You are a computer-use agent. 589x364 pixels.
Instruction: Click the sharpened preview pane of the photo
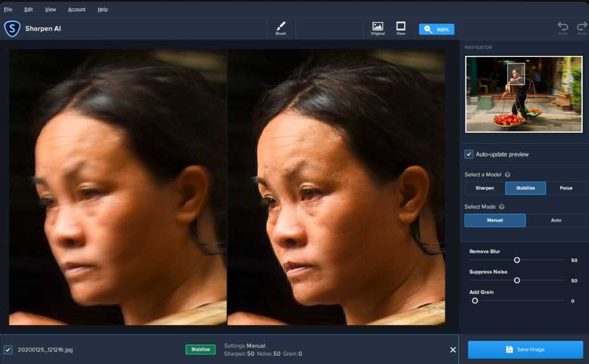[336, 187]
